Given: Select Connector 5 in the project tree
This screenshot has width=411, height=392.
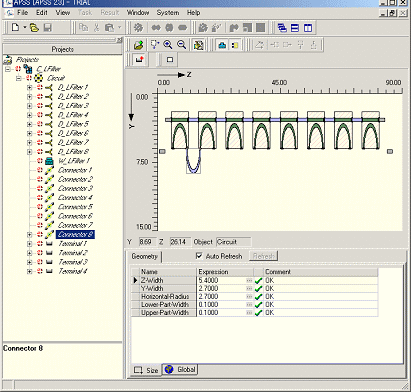Looking at the screenshot, I should pos(75,207).
